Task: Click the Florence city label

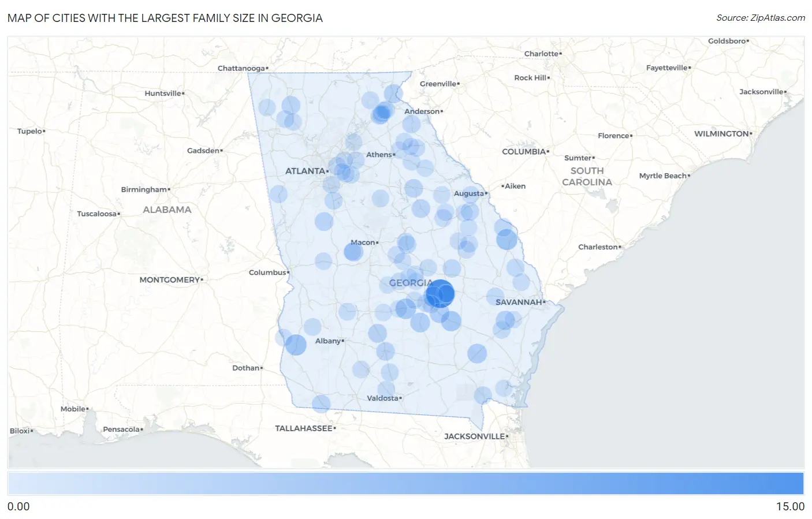Action: pos(613,136)
